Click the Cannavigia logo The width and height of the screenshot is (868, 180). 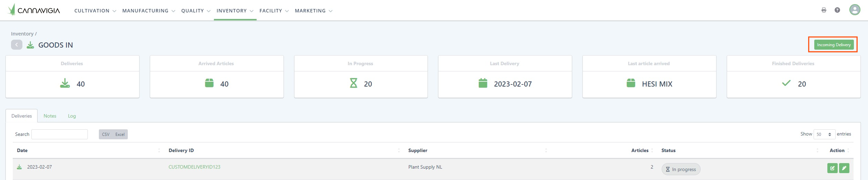tap(34, 10)
